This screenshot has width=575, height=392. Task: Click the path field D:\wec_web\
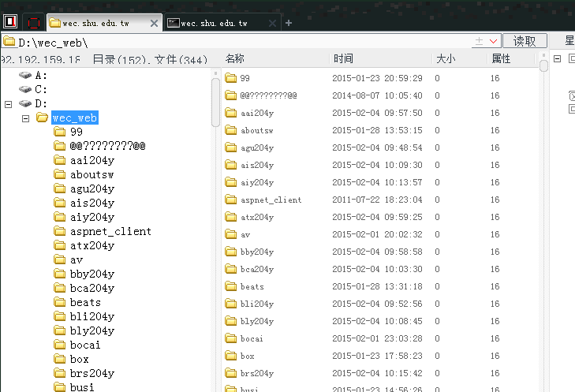click(235, 42)
